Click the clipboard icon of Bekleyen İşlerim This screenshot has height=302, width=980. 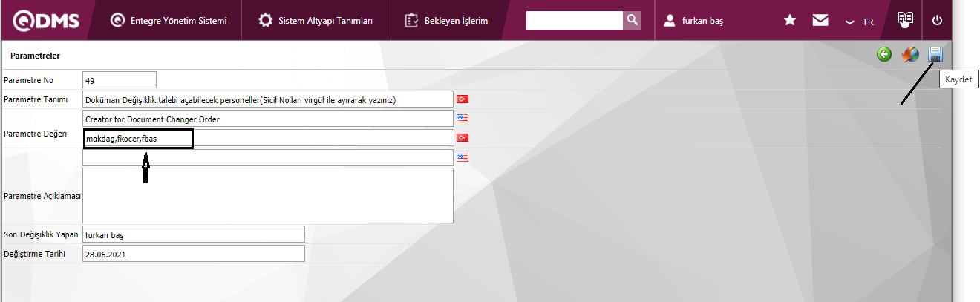[x=411, y=20]
